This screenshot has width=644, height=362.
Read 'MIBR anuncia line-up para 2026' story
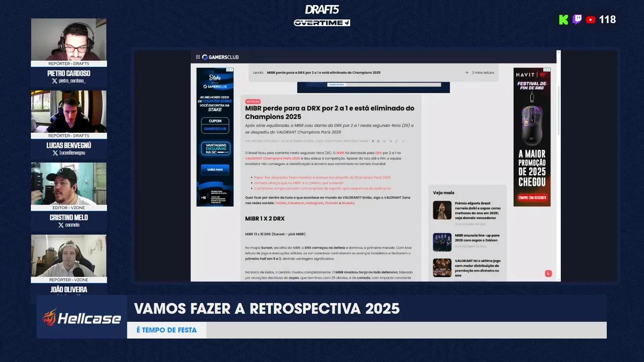[x=477, y=237]
